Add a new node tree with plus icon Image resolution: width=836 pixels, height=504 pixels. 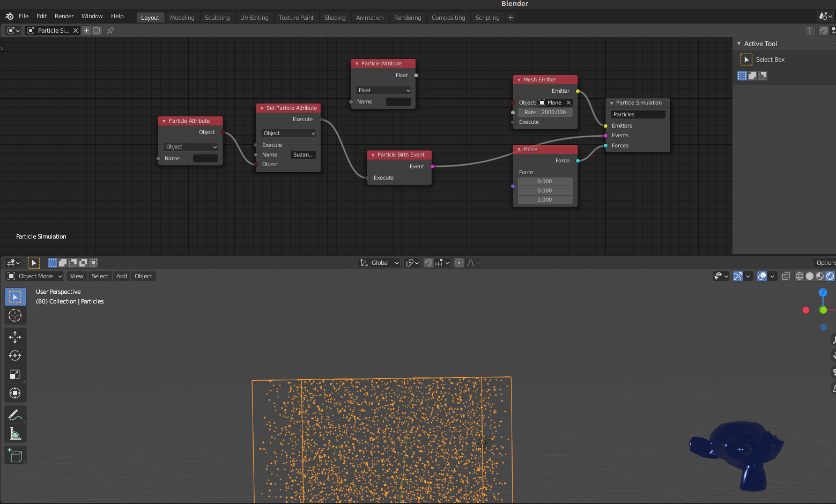click(x=86, y=31)
